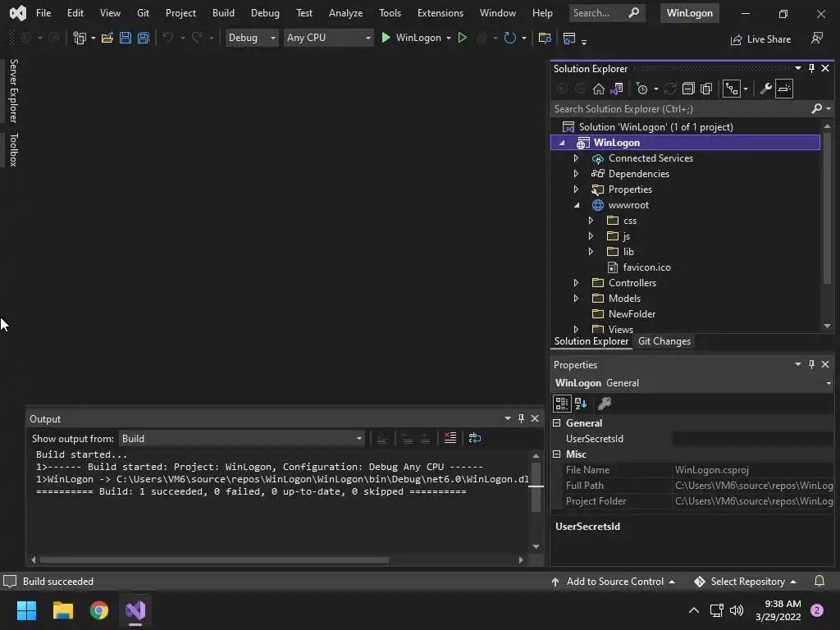
Task: Open Properties wrench icon in Solution Explorer
Action: click(x=765, y=89)
